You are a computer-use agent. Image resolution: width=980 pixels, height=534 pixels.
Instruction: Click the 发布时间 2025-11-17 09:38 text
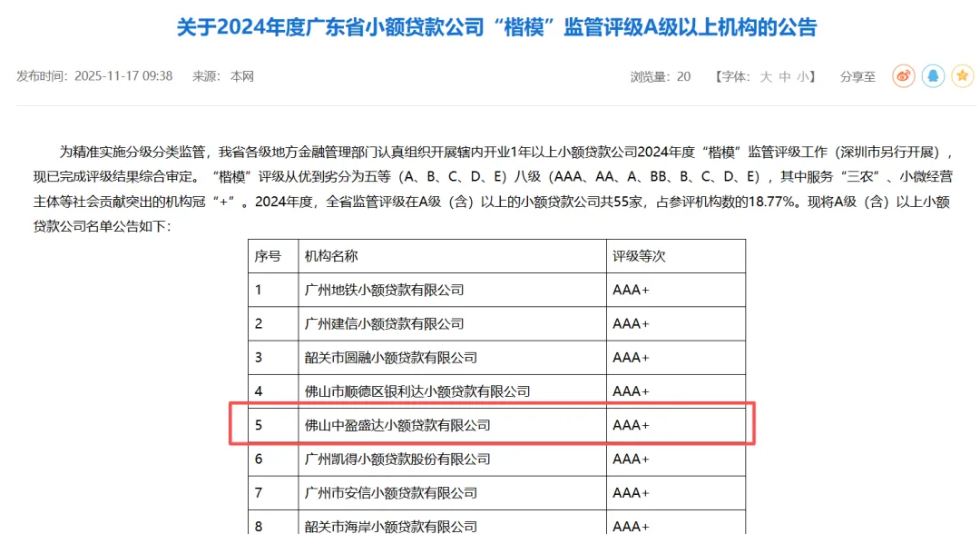click(94, 76)
